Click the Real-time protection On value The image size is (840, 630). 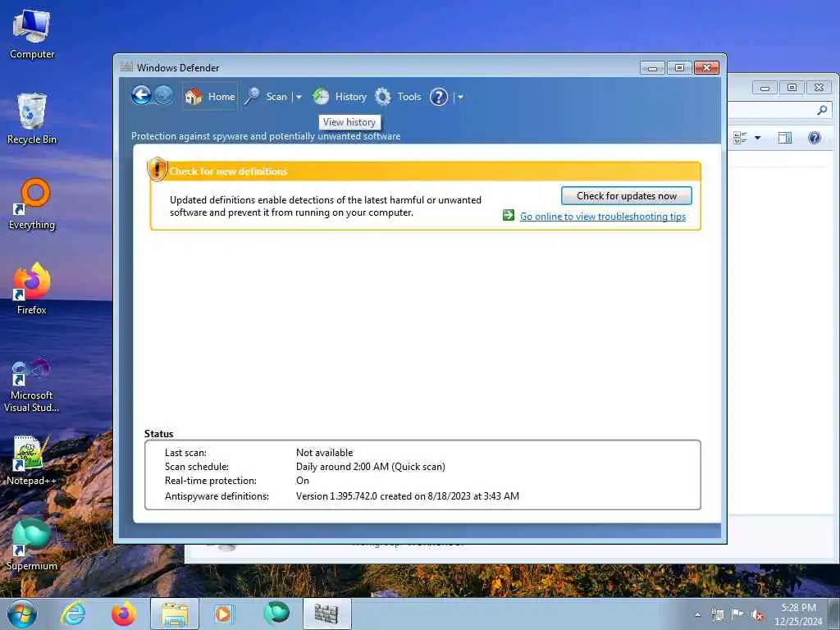click(x=303, y=481)
